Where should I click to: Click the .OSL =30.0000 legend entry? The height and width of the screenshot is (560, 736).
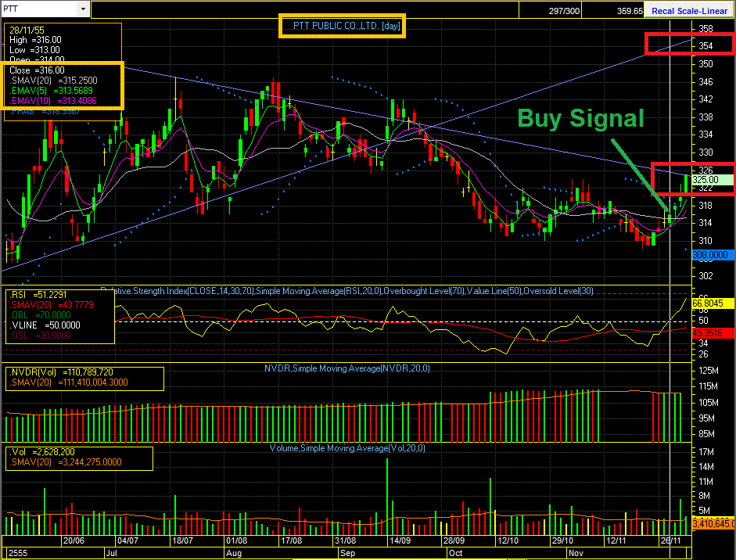(x=41, y=336)
